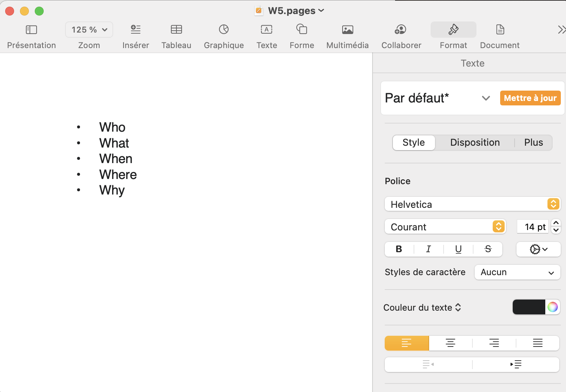
Task: Toggle bold formatting button
Action: click(399, 249)
